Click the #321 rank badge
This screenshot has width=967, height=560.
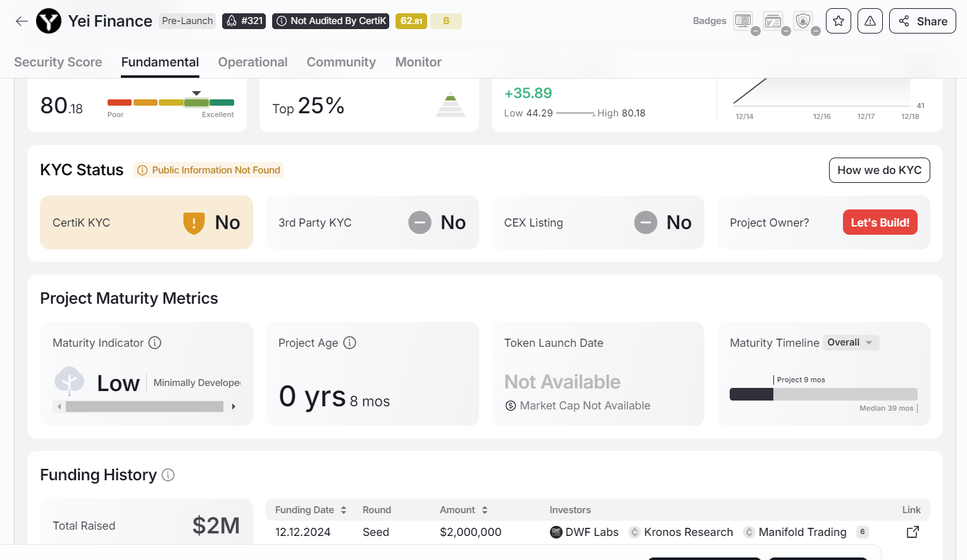click(x=244, y=21)
